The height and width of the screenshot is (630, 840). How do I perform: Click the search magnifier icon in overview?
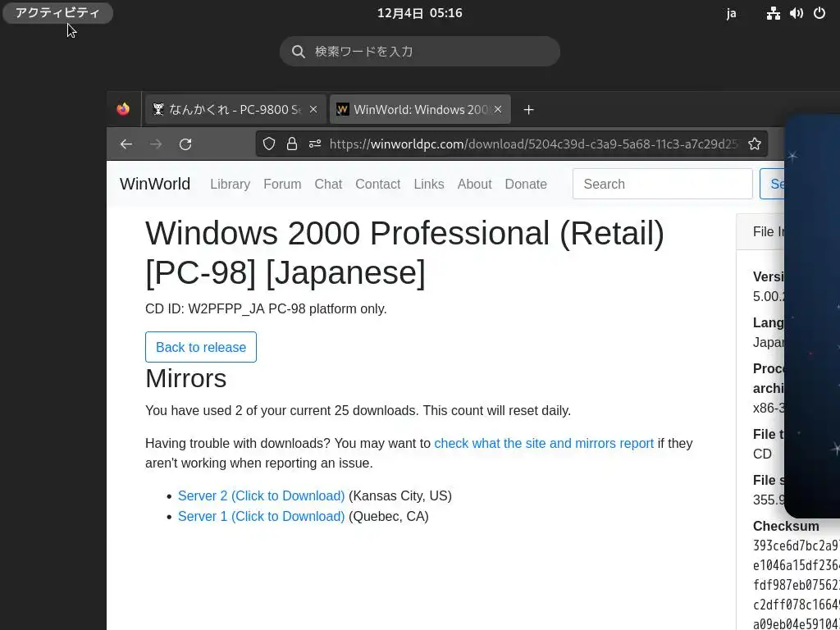coord(299,52)
